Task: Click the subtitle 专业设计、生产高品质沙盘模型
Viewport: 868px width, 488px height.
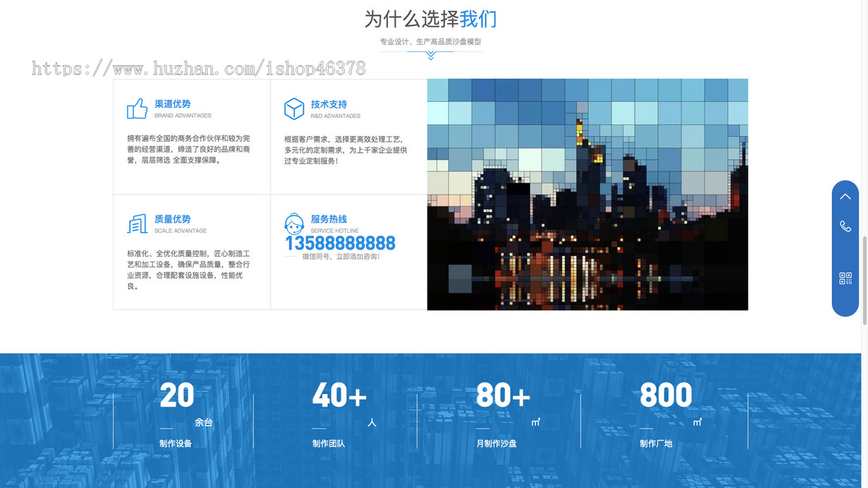Action: coord(430,42)
